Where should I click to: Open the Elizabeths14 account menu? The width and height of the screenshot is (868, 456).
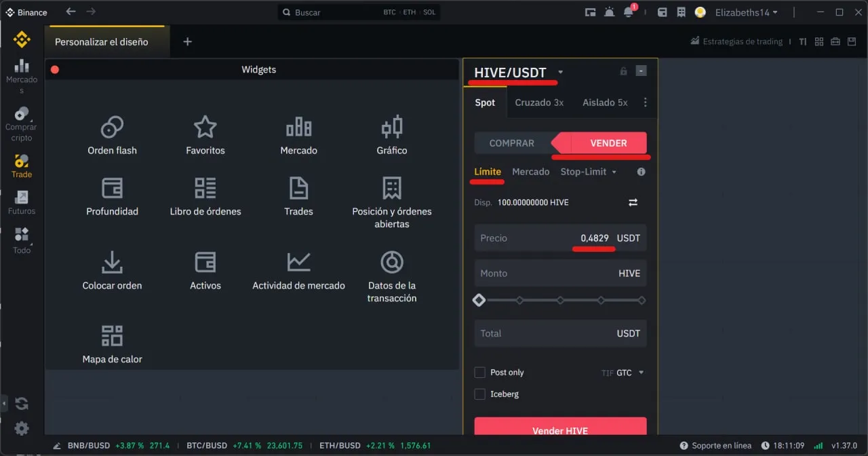click(x=746, y=12)
